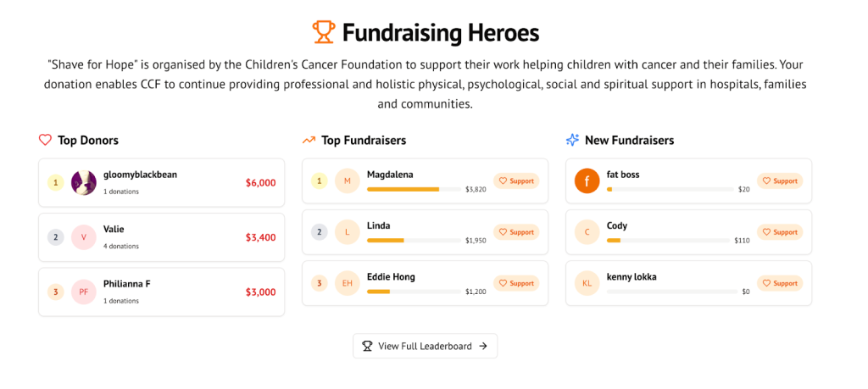This screenshot has height=389, width=868.
Task: Click the trending arrow icon by Top Fundraisers
Action: pos(309,140)
